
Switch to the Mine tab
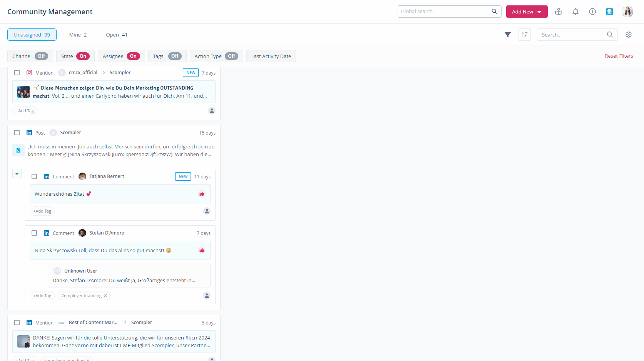pyautogui.click(x=78, y=35)
